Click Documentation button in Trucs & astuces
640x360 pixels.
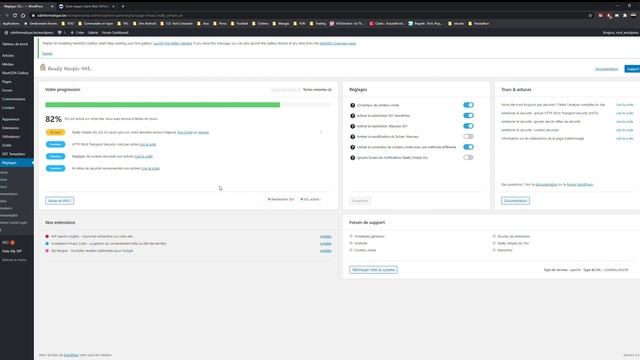click(516, 201)
